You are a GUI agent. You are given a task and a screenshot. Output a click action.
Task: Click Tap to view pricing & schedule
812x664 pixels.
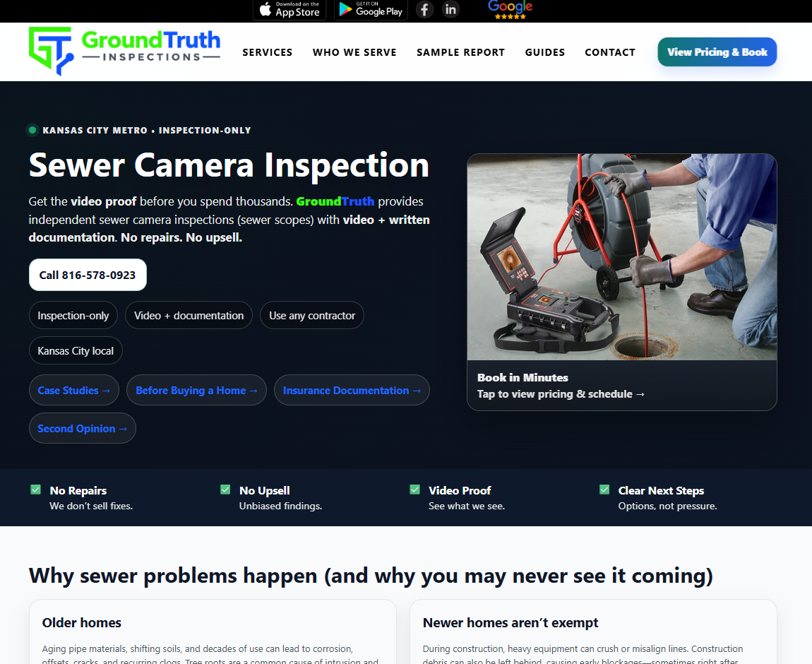(561, 394)
